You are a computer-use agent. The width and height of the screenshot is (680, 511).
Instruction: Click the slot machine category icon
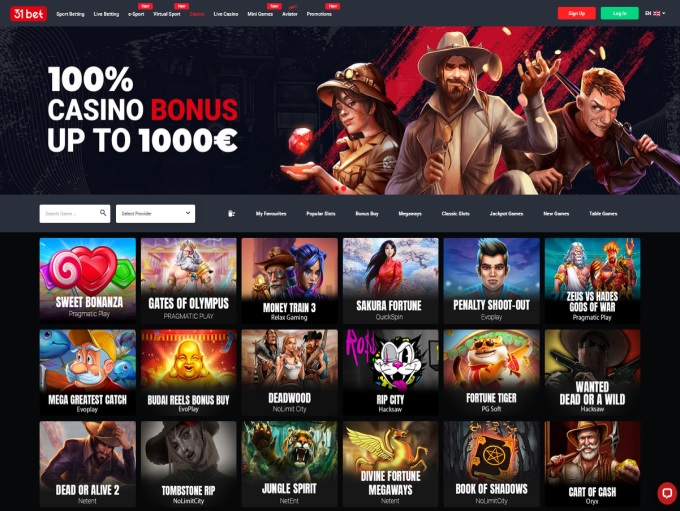[231, 213]
